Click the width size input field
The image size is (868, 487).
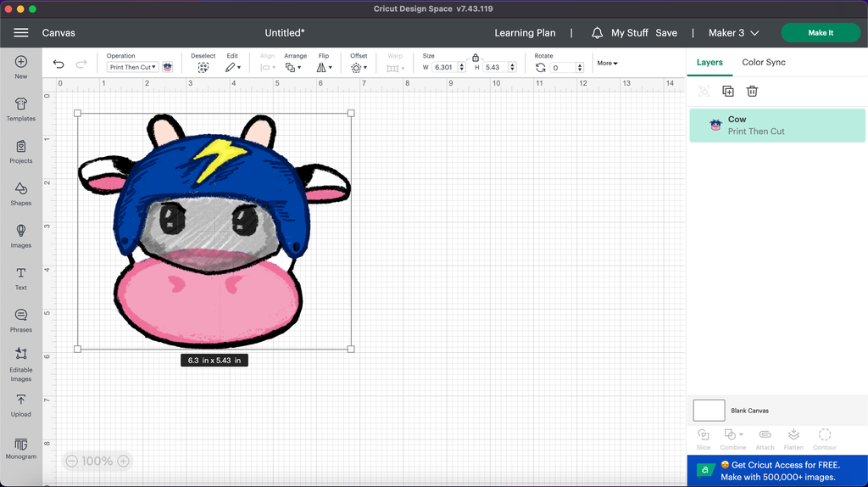[445, 67]
